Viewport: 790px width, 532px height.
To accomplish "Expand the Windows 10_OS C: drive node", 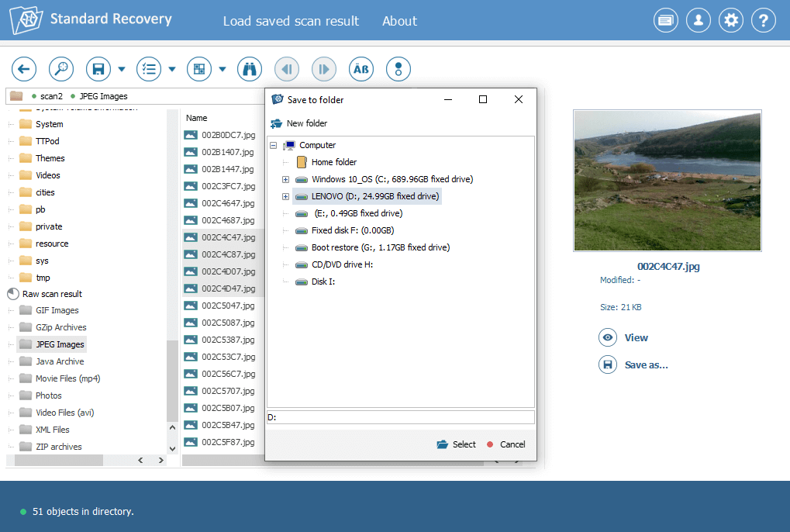I will click(x=285, y=179).
